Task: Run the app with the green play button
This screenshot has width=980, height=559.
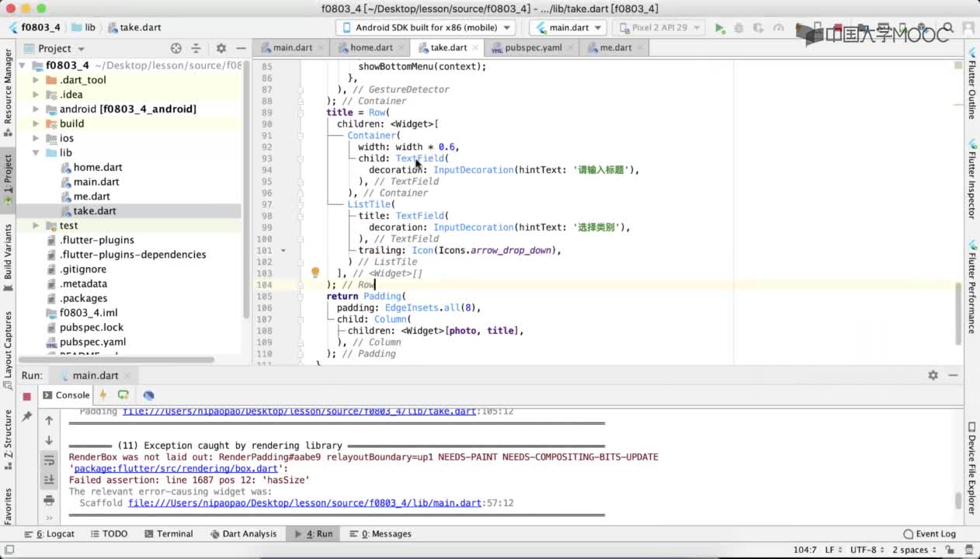Action: pos(720,27)
